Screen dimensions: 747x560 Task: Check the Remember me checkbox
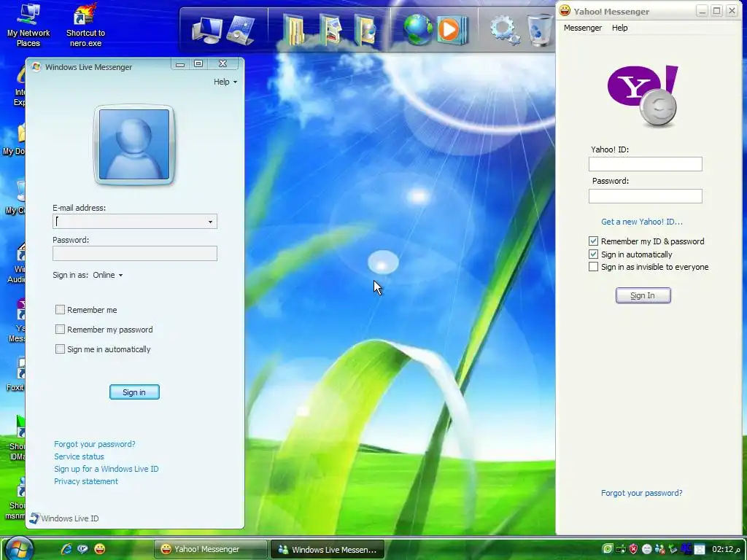60,309
